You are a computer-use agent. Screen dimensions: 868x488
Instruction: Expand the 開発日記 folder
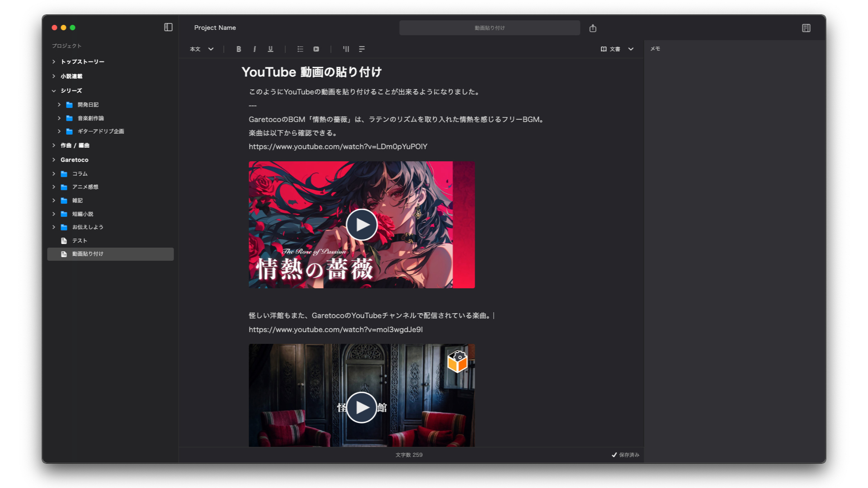[59, 104]
